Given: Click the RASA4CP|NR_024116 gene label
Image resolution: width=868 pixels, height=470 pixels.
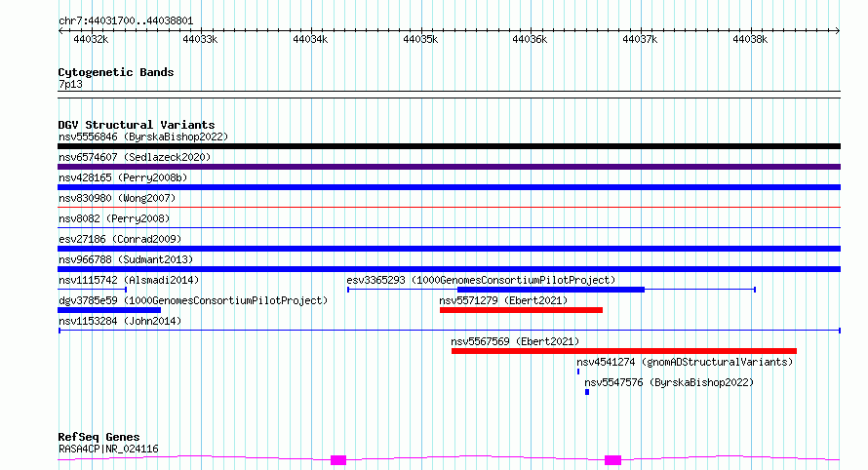Looking at the screenshot, I should [x=108, y=449].
